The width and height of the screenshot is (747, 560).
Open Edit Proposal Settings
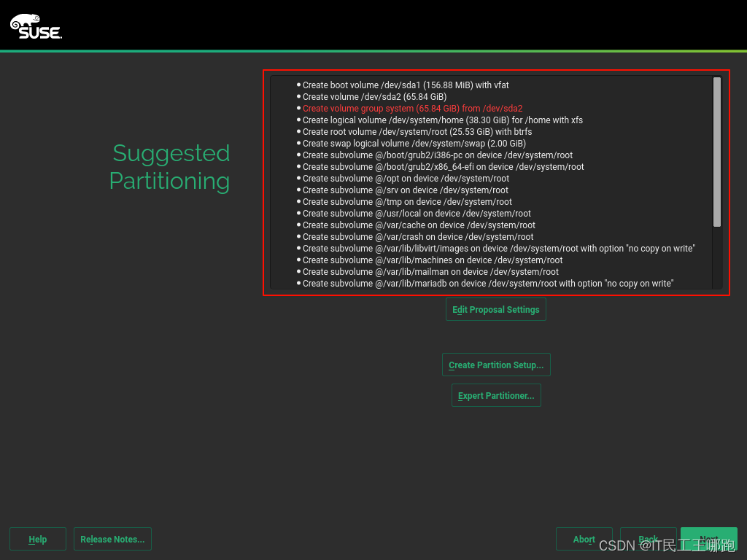[x=495, y=308]
